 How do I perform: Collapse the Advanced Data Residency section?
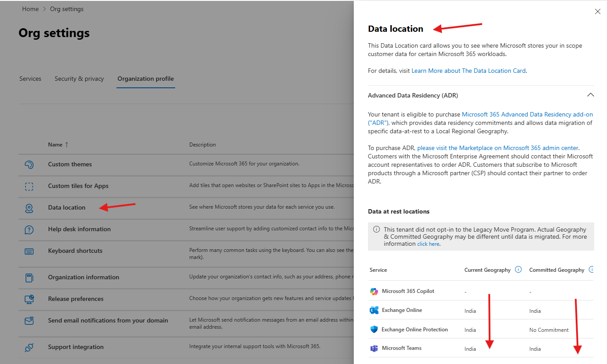pos(591,95)
